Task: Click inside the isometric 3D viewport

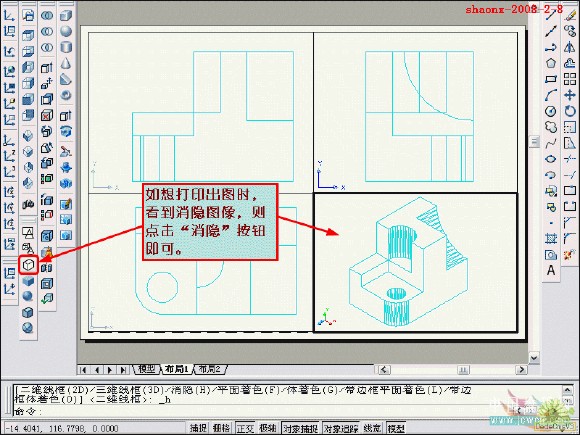Action: tap(415, 263)
